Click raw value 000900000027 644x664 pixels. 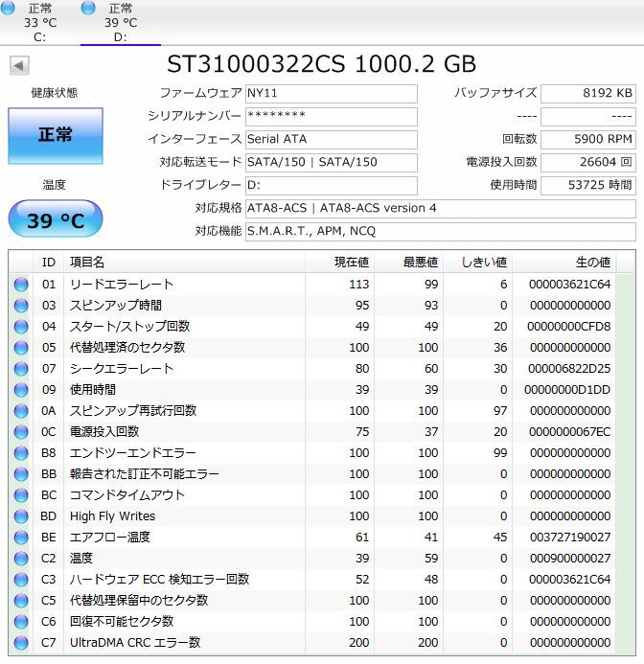[x=570, y=559]
